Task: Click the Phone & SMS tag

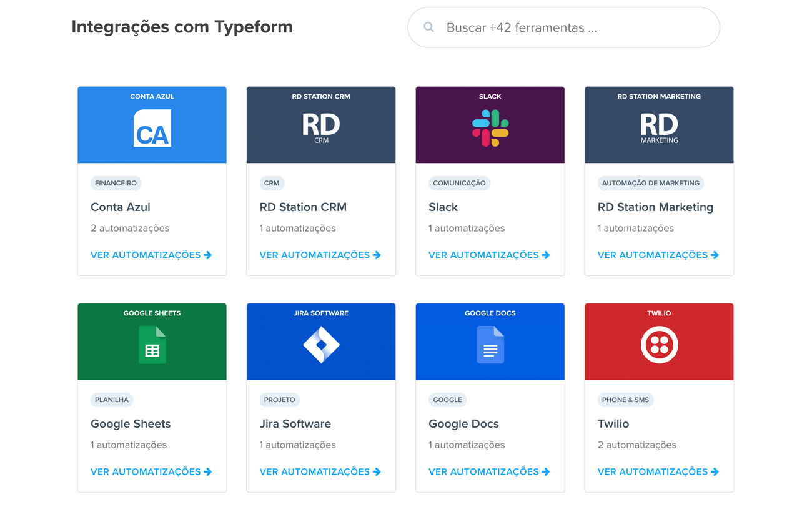Action: coord(625,400)
